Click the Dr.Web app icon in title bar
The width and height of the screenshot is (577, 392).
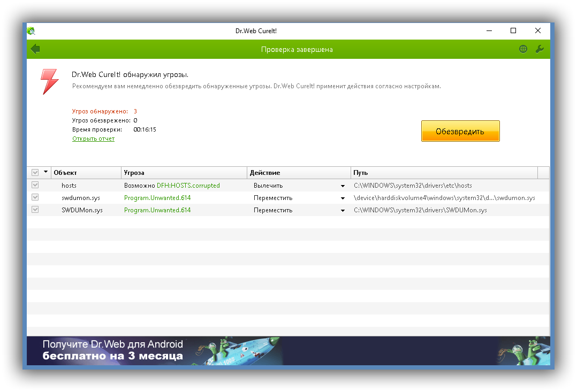pos(31,31)
